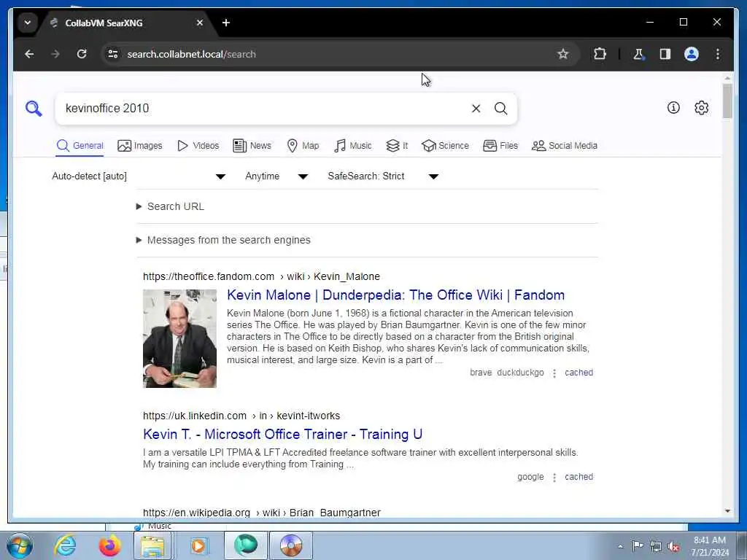Switch to the News category tab
The height and width of the screenshot is (560, 747).
click(252, 146)
